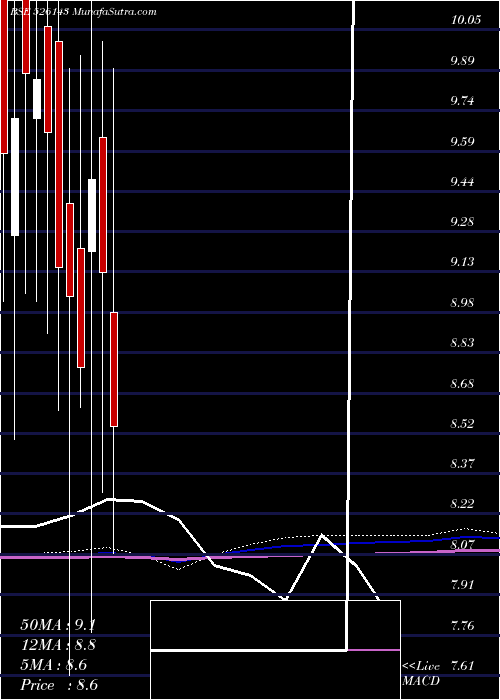The image size is (500, 700).
Task: Click the 7.61 price axis label
Action: point(462,667)
